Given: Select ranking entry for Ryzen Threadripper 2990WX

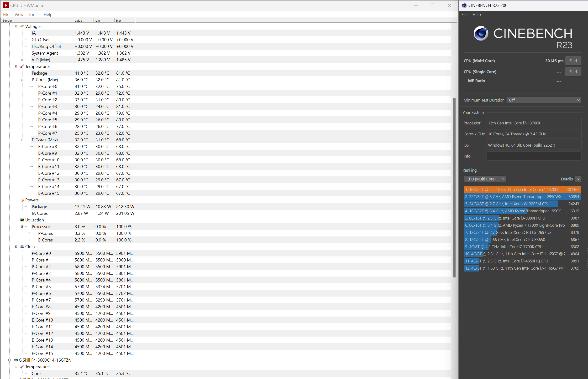Looking at the screenshot, I should [x=522, y=197].
